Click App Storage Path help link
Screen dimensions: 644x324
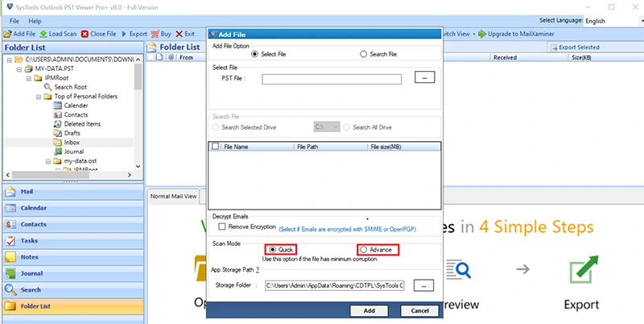[258, 270]
